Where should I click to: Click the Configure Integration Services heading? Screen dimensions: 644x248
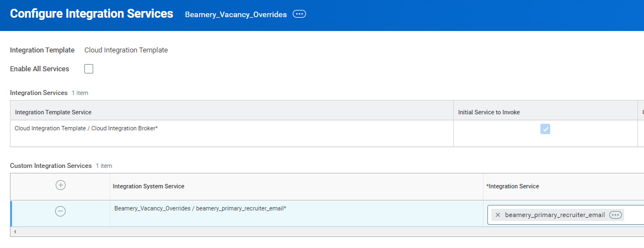click(92, 14)
